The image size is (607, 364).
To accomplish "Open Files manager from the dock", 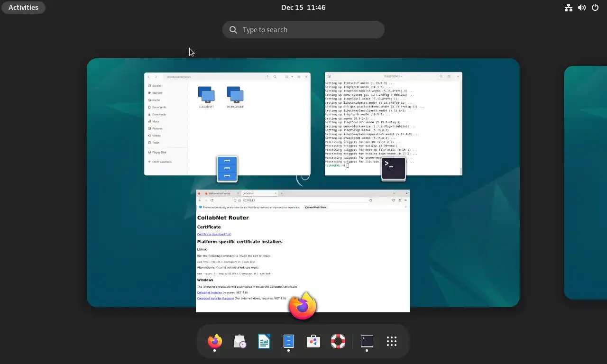I will click(x=289, y=341).
